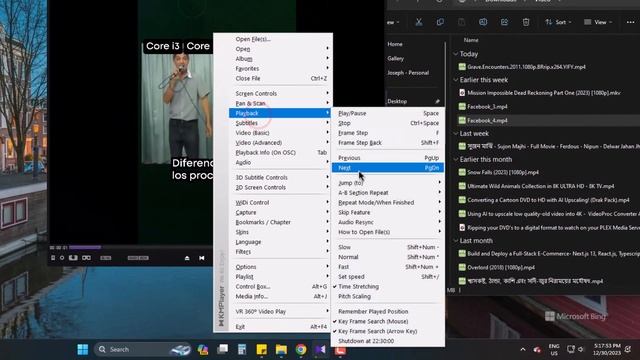Select Play/Pause in the Playback submenu
Image resolution: width=640 pixels, height=360 pixels.
coord(388,113)
